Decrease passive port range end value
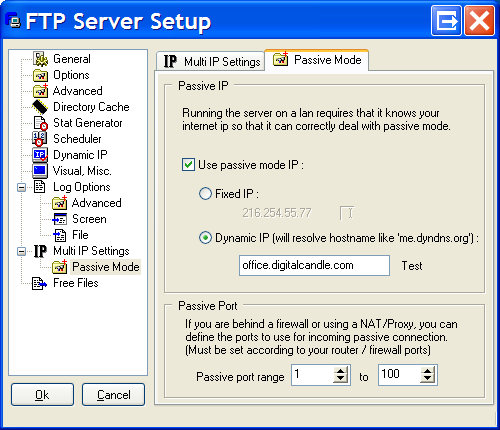 click(x=427, y=379)
